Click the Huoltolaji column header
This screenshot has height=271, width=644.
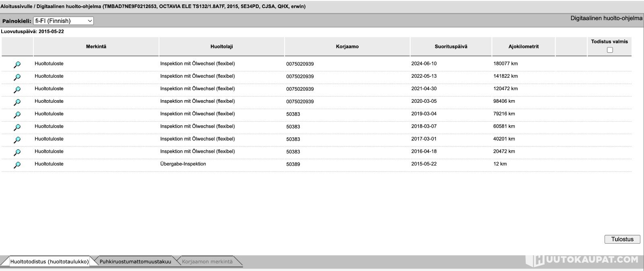(x=221, y=47)
